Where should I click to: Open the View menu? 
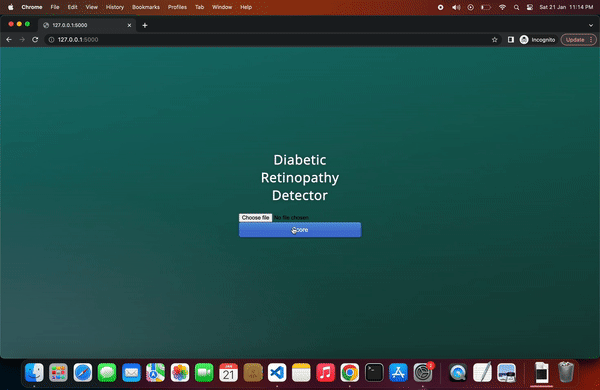(91, 7)
